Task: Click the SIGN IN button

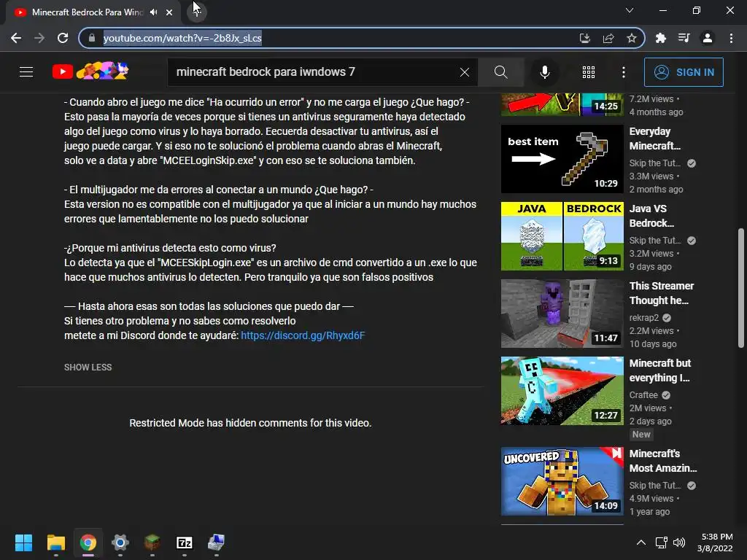Action: tap(684, 72)
